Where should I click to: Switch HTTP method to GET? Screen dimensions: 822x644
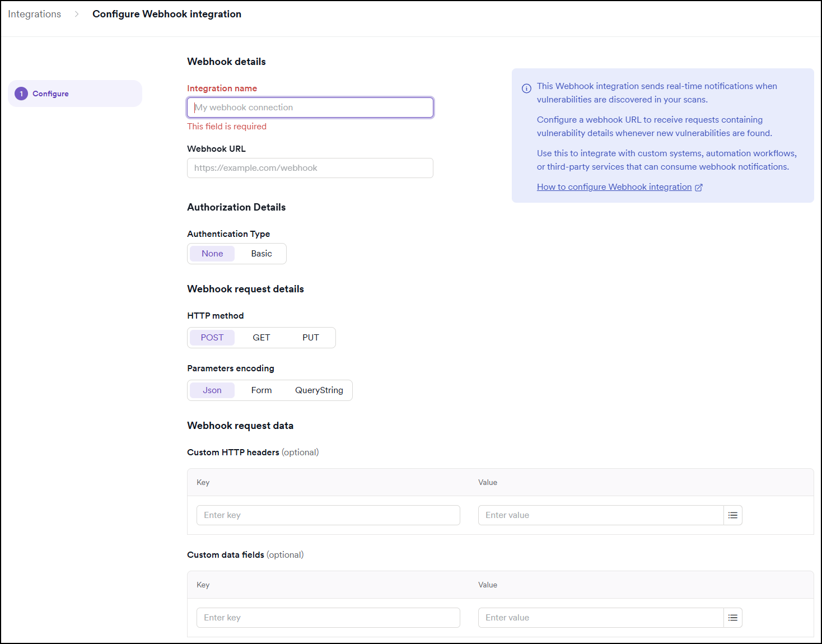pos(261,337)
